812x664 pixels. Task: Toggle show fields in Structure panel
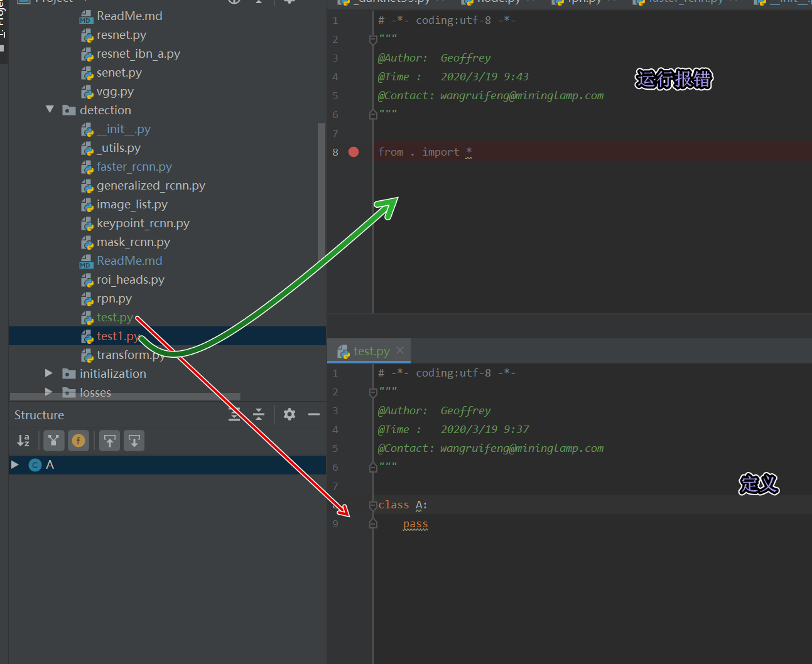tap(78, 441)
